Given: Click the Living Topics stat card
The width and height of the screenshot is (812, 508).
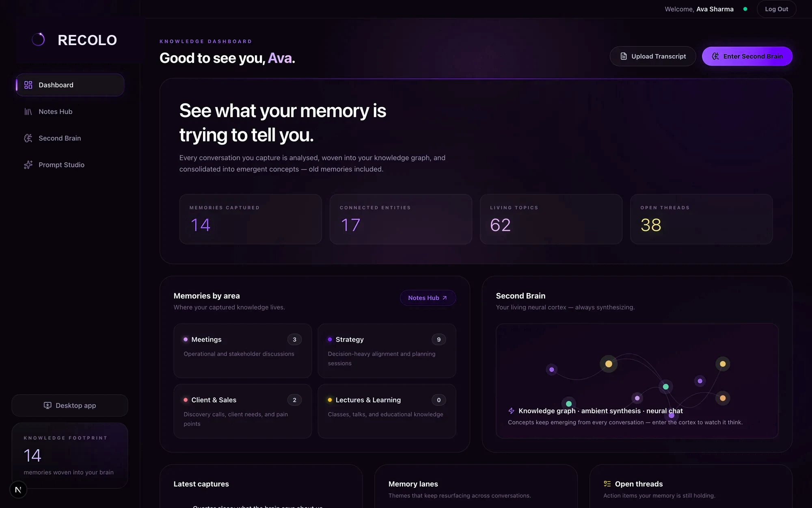Looking at the screenshot, I should (x=551, y=219).
